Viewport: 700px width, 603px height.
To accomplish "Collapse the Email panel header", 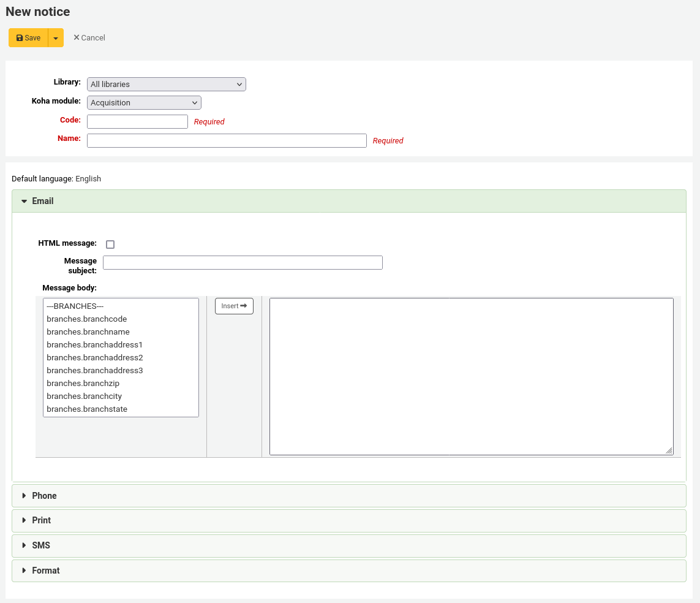I will click(42, 201).
